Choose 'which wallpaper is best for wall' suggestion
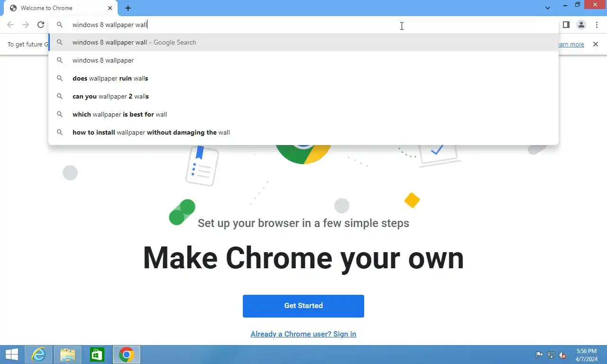 [x=303, y=114]
